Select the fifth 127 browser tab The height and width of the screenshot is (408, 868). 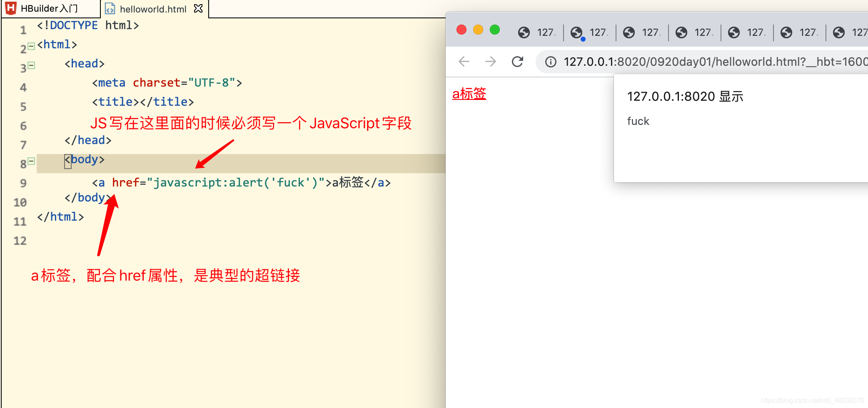click(747, 32)
